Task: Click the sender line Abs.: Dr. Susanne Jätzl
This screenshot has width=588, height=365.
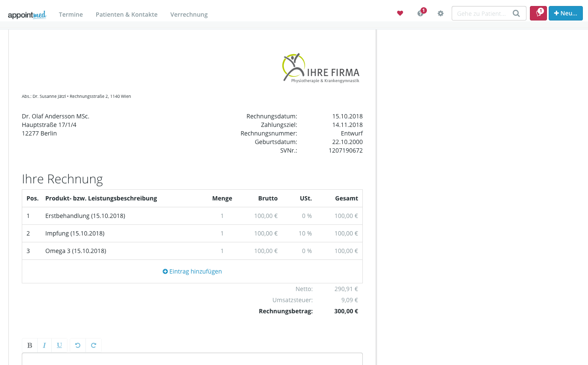Action: click(x=76, y=97)
